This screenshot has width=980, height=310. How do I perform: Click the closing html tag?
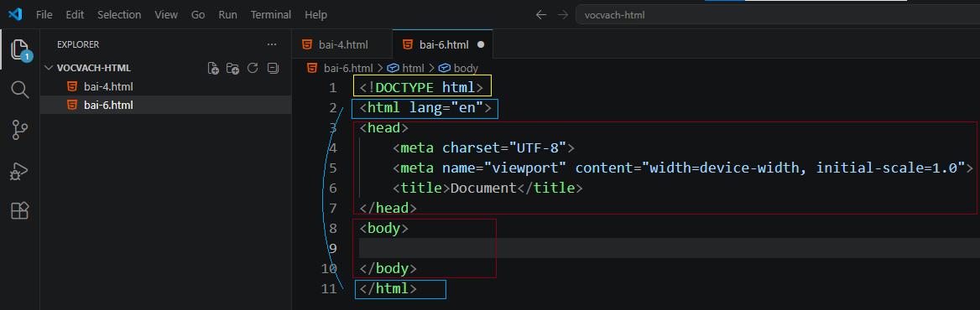388,289
